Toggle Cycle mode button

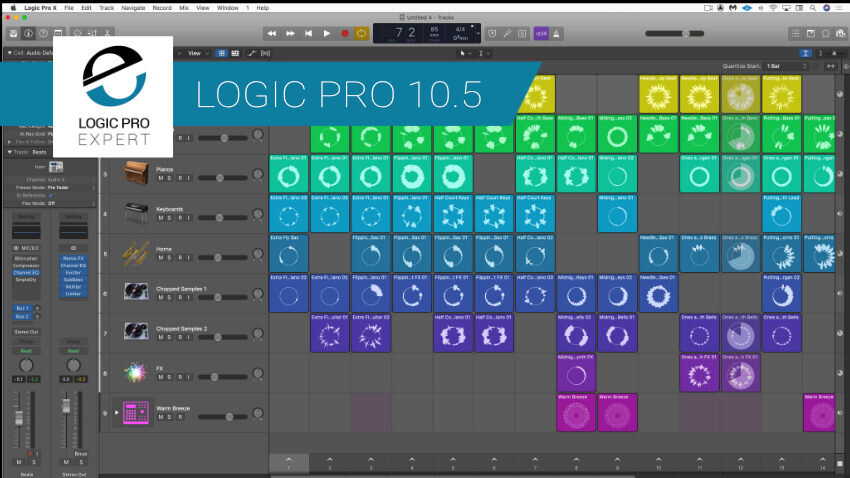(361, 34)
